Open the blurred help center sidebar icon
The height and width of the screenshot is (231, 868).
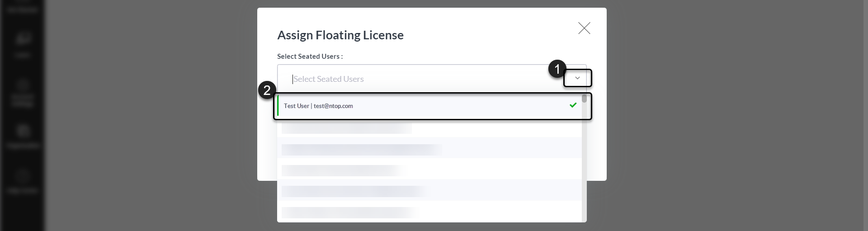[23, 181]
